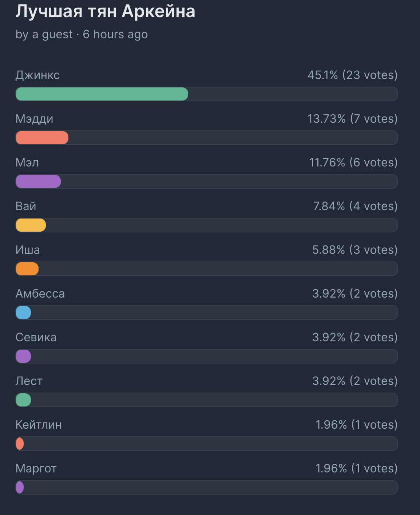Click the Кейтлин option label
This screenshot has width=420, height=515.
(39, 425)
